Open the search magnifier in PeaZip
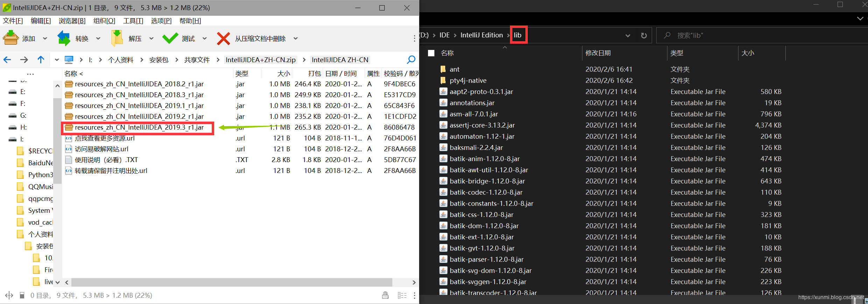This screenshot has width=868, height=304. [411, 60]
